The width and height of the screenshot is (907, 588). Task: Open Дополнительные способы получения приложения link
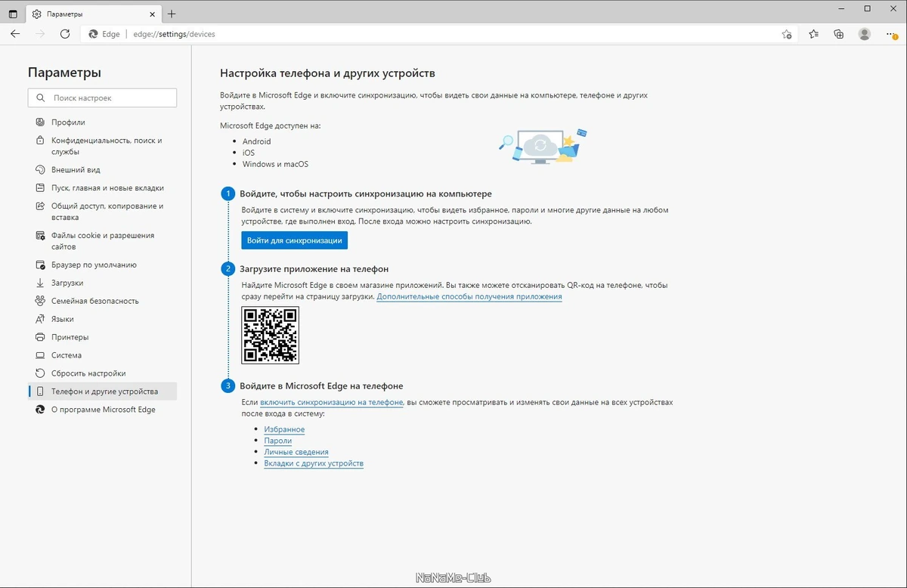(469, 297)
